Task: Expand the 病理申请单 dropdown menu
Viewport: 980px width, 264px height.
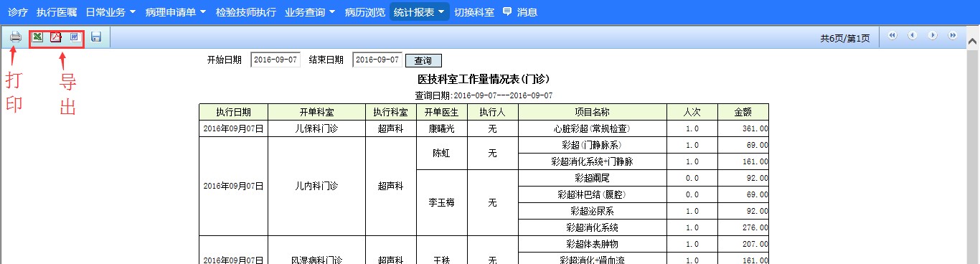Action: (175, 12)
